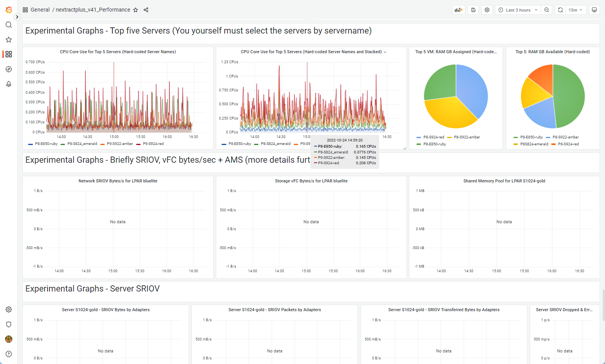Open the nextractplus_v41_Performance breadcrumb
The image size is (605, 364).
click(x=93, y=10)
